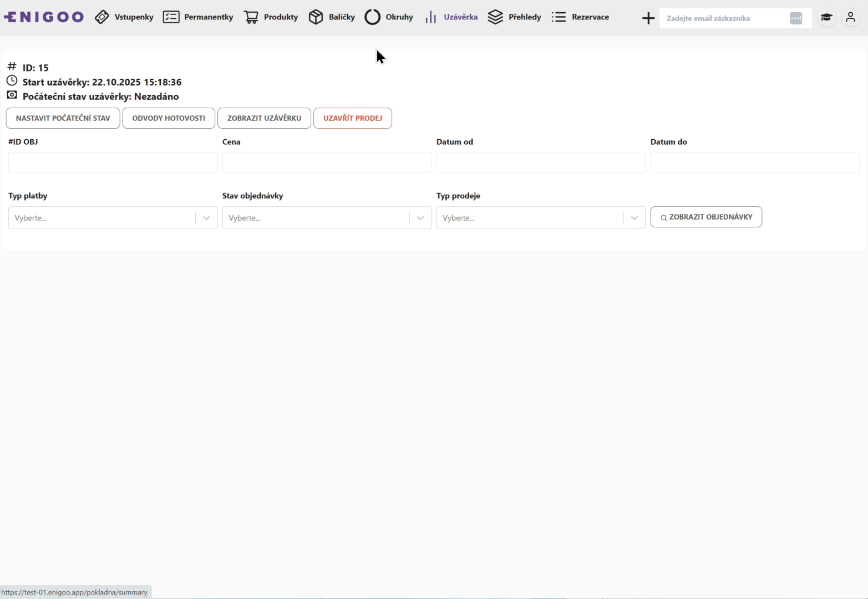This screenshot has width=868, height=599.
Task: Open Balíčky packages section
Action: (332, 17)
